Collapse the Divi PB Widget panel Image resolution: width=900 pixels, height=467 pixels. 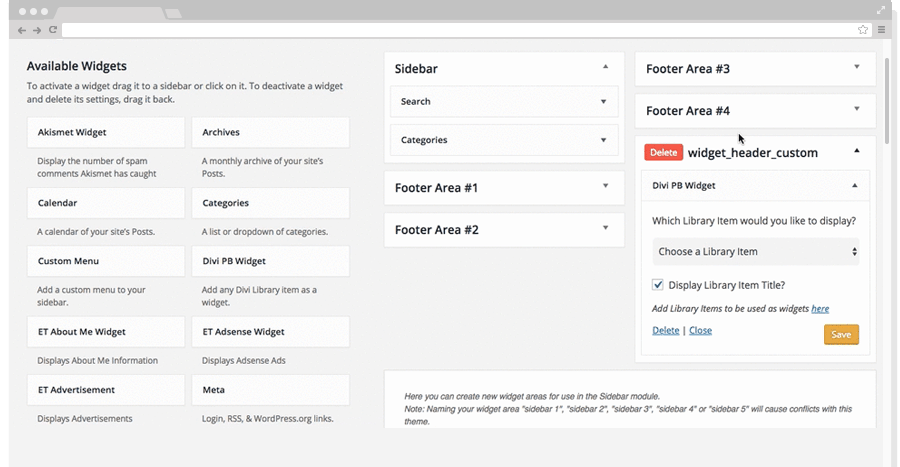(x=855, y=186)
